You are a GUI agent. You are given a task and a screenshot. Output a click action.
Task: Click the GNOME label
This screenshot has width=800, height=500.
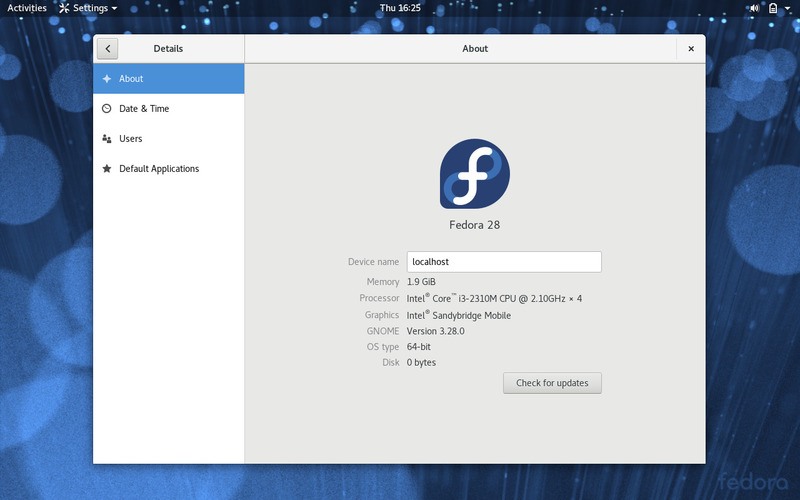click(383, 331)
